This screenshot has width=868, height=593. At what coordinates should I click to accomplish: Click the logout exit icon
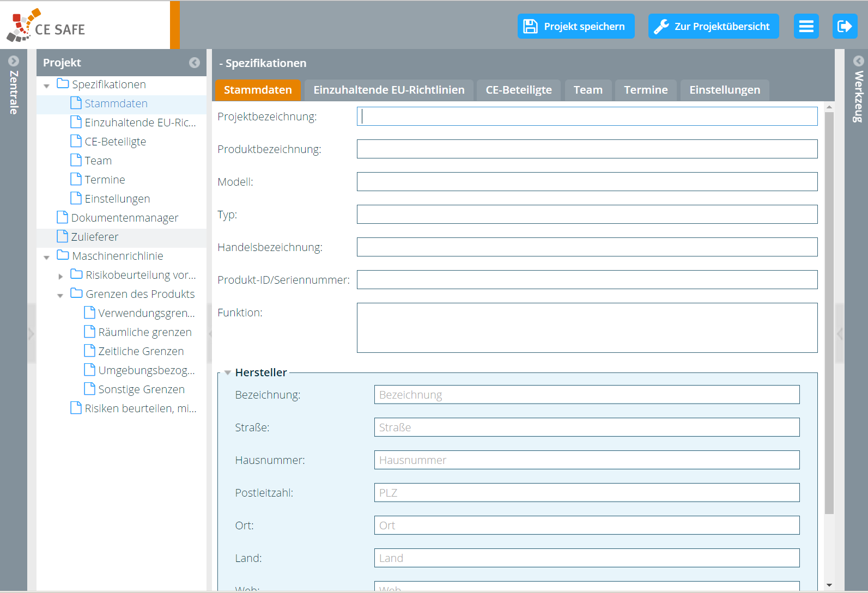[x=845, y=26]
